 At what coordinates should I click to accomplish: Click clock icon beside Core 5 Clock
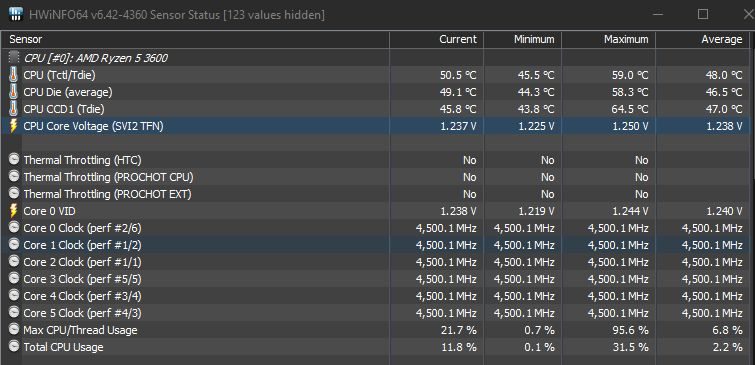pyautogui.click(x=14, y=313)
